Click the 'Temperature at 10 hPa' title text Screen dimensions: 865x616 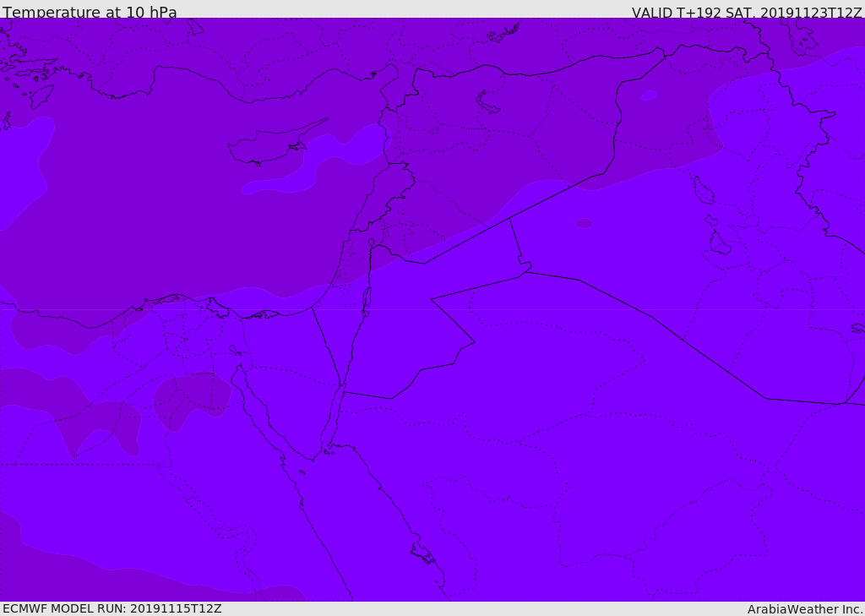[x=90, y=12]
